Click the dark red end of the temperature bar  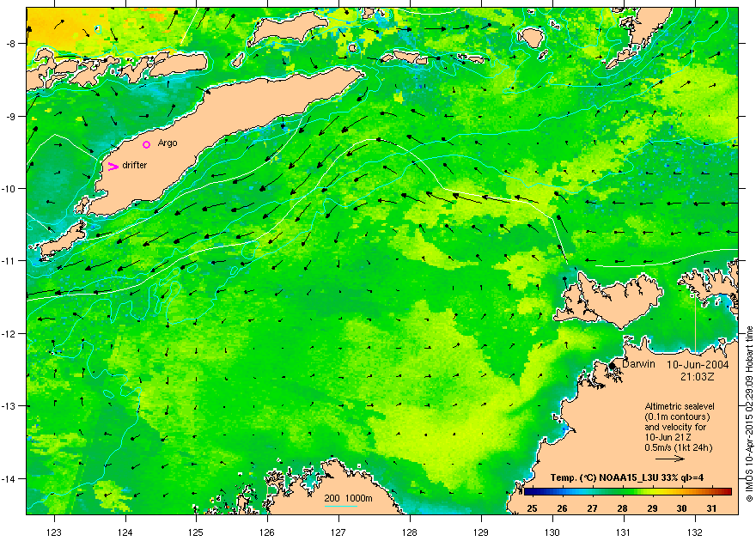[x=726, y=492]
